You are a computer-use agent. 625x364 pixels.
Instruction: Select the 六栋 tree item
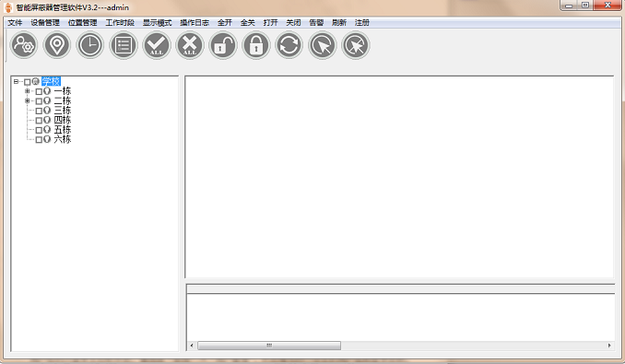tap(63, 139)
